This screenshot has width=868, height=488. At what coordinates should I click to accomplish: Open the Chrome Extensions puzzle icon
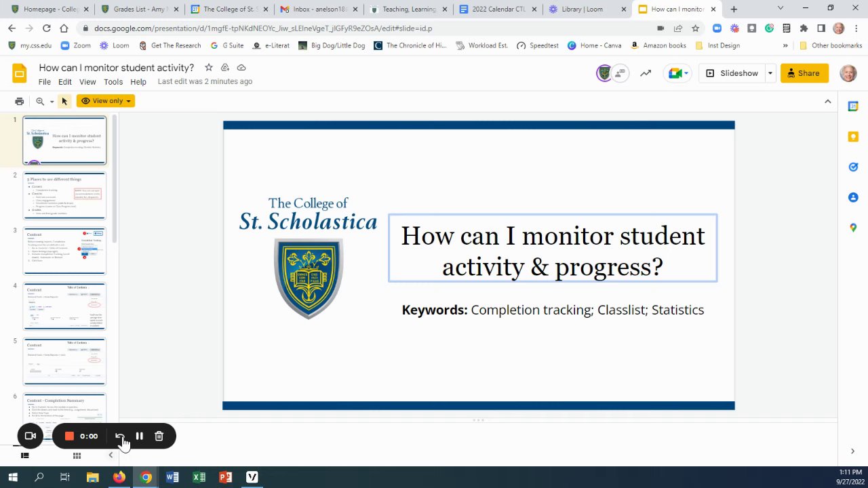[804, 28]
